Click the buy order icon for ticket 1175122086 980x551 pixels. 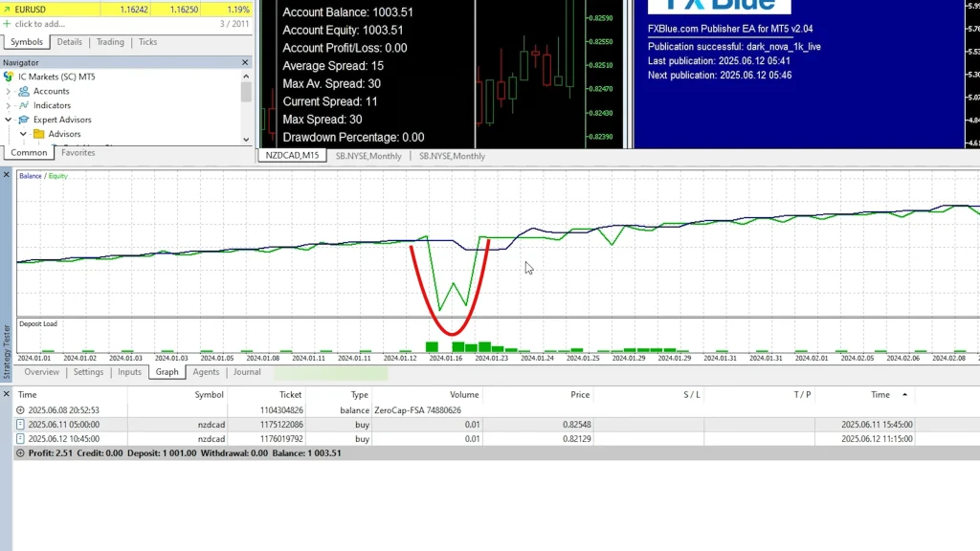point(21,424)
